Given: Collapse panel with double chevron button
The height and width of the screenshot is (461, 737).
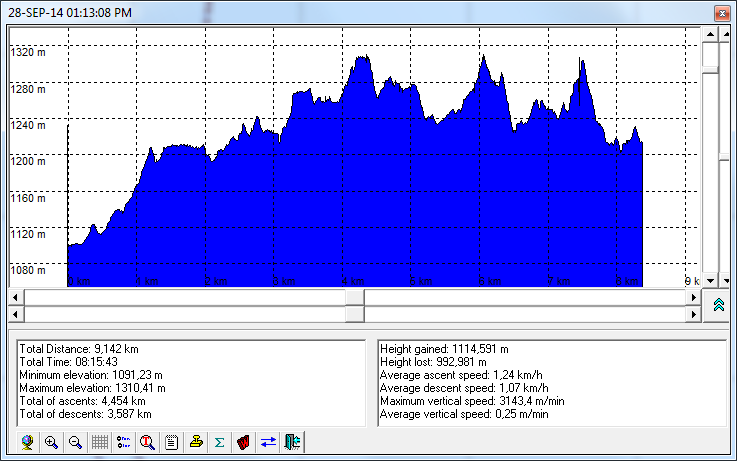Looking at the screenshot, I should point(718,306).
